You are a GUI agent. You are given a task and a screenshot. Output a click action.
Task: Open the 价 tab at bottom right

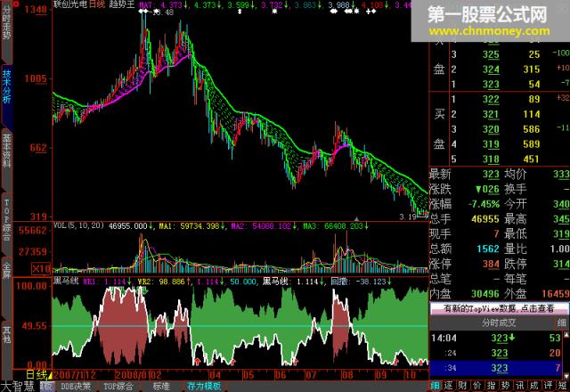[477, 386]
